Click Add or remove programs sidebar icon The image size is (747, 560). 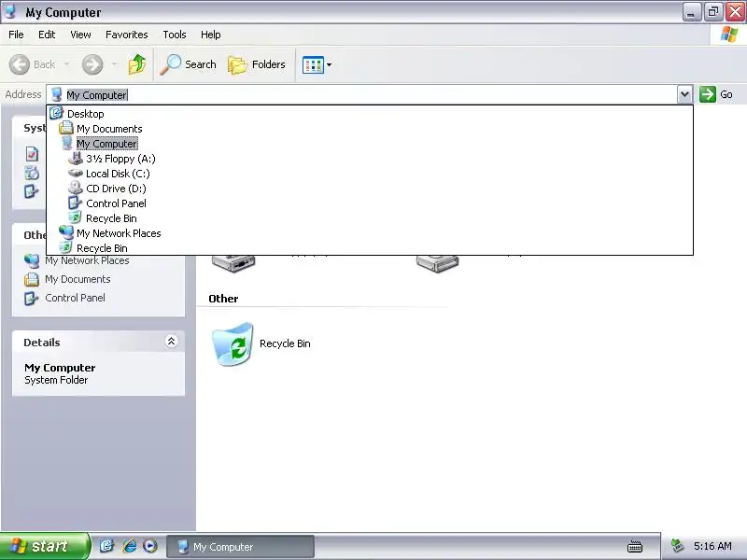[32, 173]
